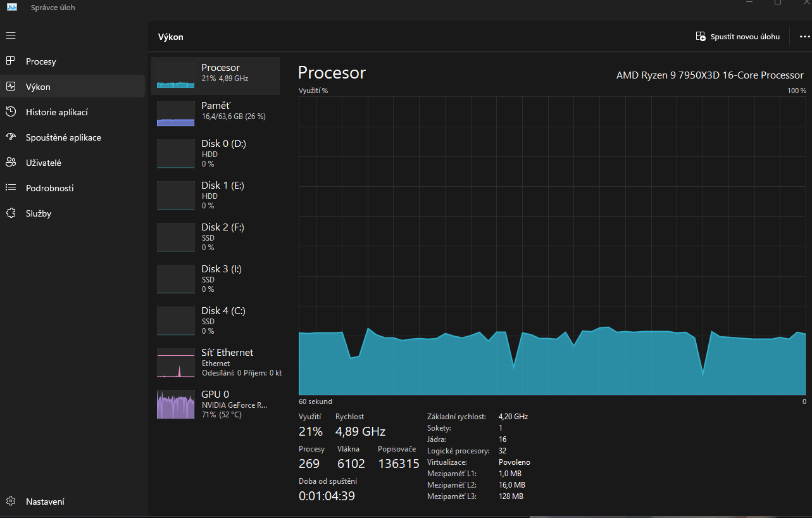Open the Procesy page icon

[11, 61]
